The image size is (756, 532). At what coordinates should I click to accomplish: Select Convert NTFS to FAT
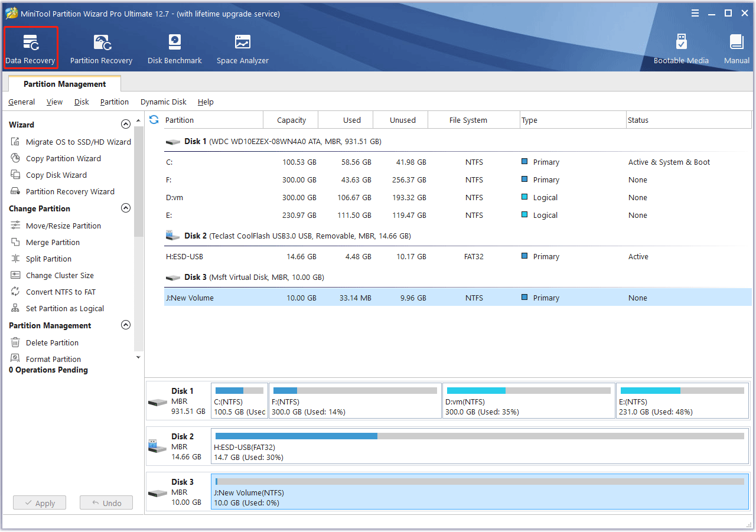tap(53, 292)
